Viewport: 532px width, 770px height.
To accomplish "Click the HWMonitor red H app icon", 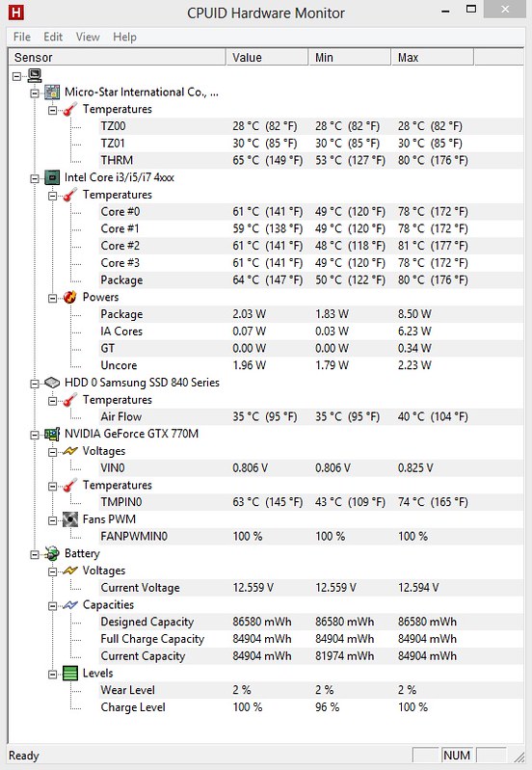I will [15, 13].
